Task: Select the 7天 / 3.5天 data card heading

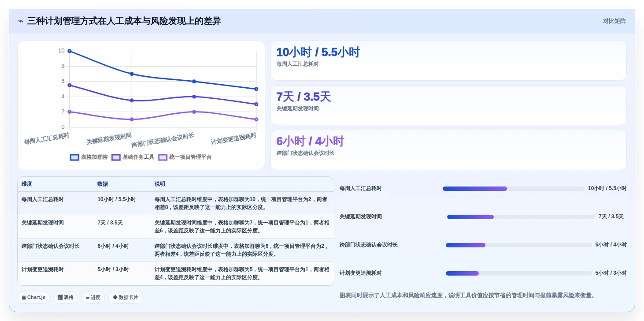Action: point(303,97)
